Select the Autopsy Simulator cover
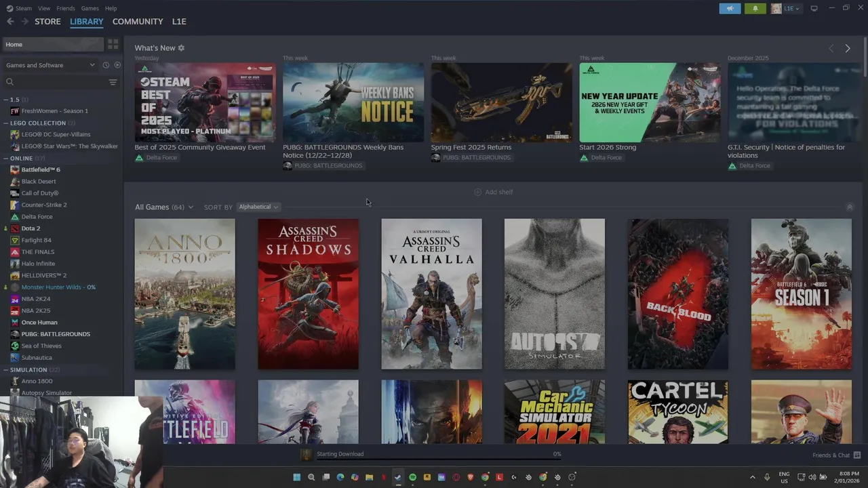The height and width of the screenshot is (488, 868). tap(555, 294)
